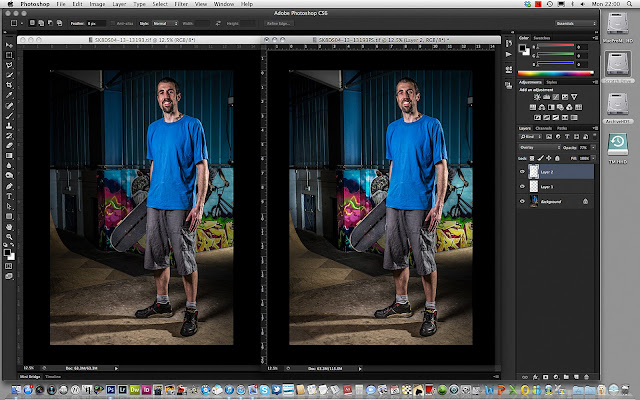Viewport: 640px width, 400px height.
Task: Open the Actions panel play icon
Action: pyautogui.click(x=508, y=54)
